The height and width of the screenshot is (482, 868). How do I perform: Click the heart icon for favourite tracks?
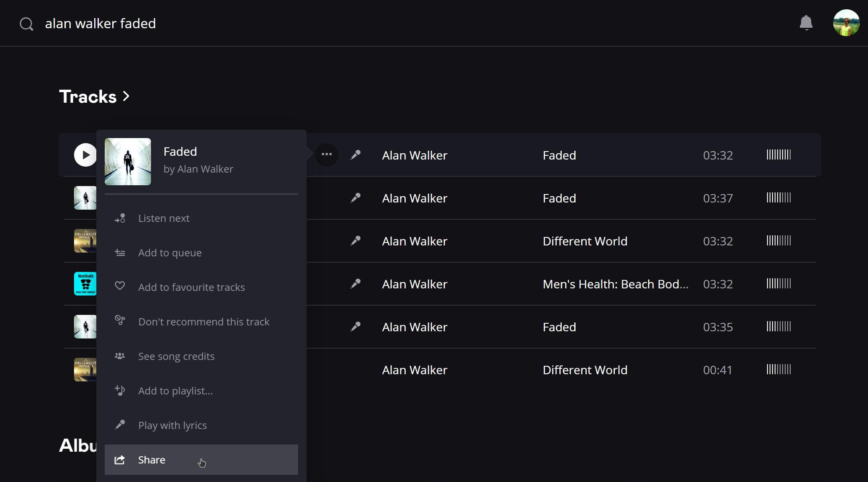[x=120, y=286]
